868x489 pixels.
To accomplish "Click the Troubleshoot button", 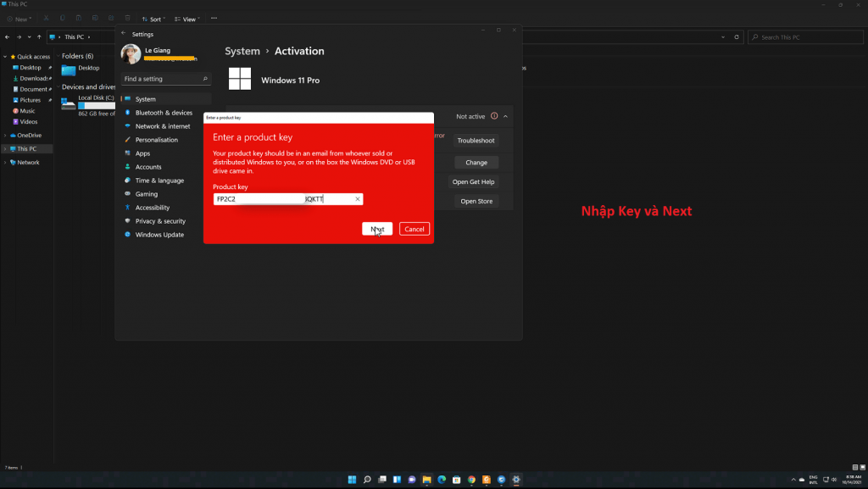I will 476,140.
